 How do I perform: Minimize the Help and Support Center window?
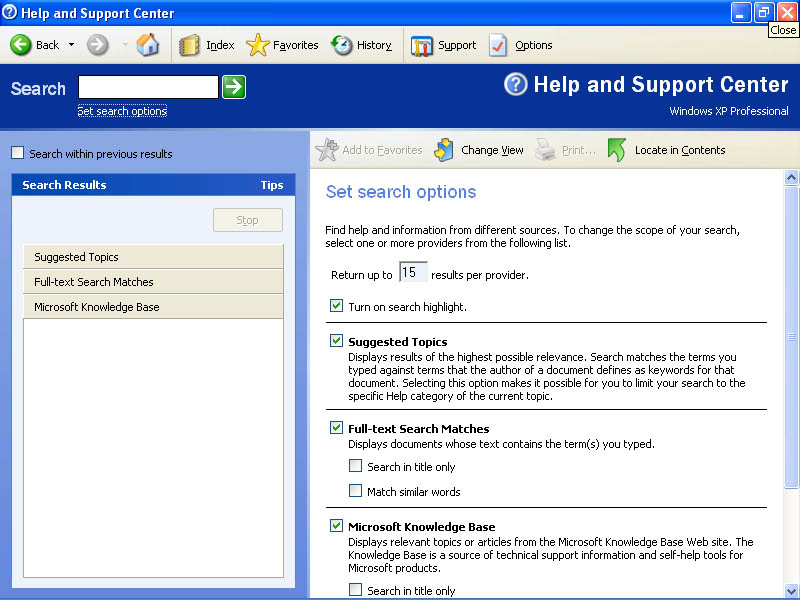click(x=741, y=13)
